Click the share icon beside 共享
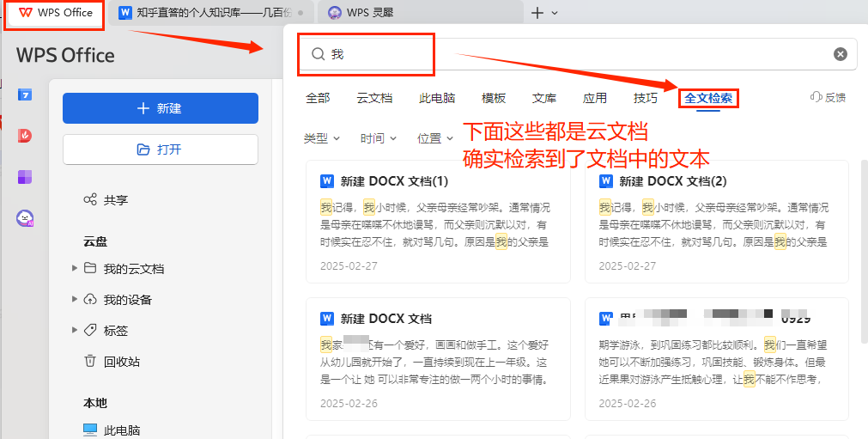Image resolution: width=868 pixels, height=439 pixels. (x=89, y=199)
